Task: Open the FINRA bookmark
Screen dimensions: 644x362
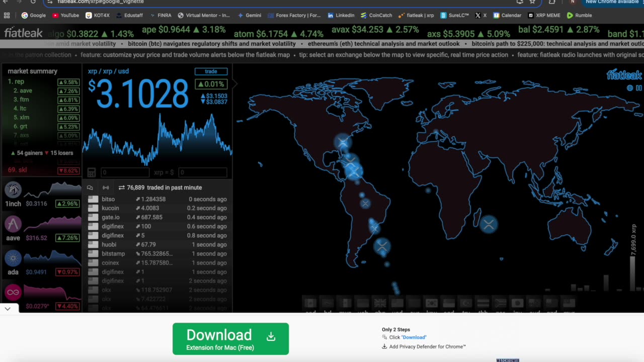Action: (160, 16)
